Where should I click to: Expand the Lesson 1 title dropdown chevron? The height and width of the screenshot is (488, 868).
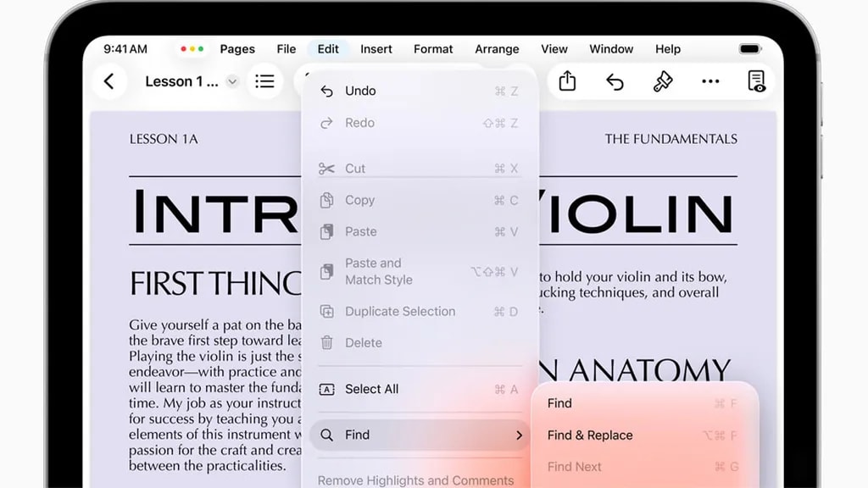(x=232, y=81)
